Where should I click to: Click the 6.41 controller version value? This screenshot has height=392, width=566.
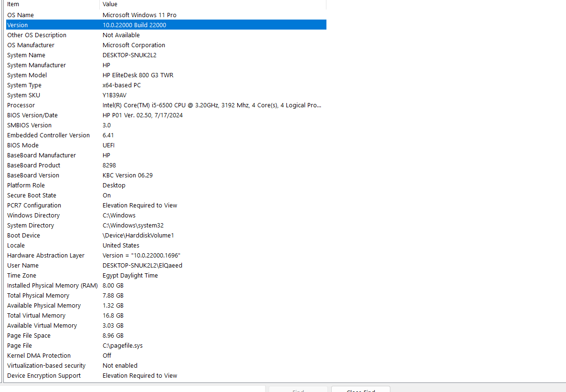[x=108, y=135]
